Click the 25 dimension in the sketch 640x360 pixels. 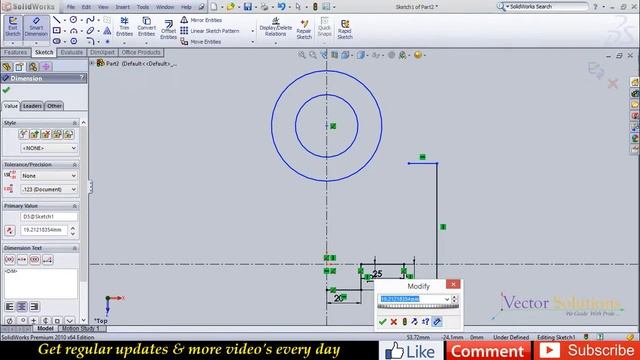pos(377,274)
